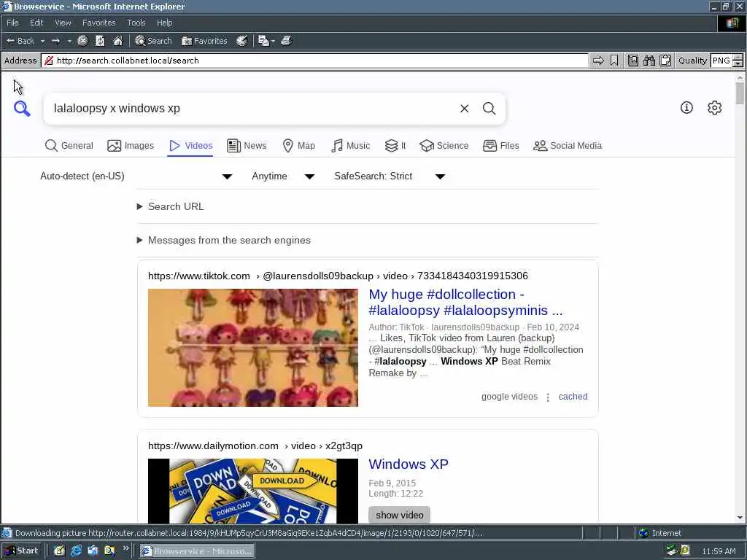This screenshot has width=747, height=560.
Task: Go back using the Back button
Action: [20, 41]
